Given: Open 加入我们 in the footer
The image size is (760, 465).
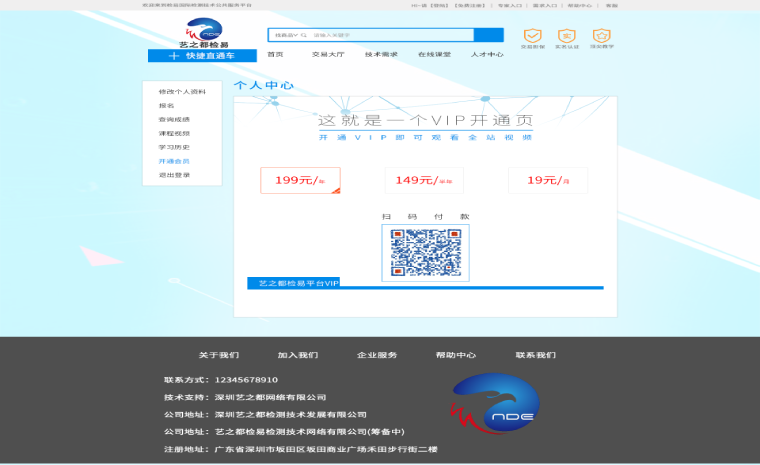Looking at the screenshot, I should [x=298, y=355].
